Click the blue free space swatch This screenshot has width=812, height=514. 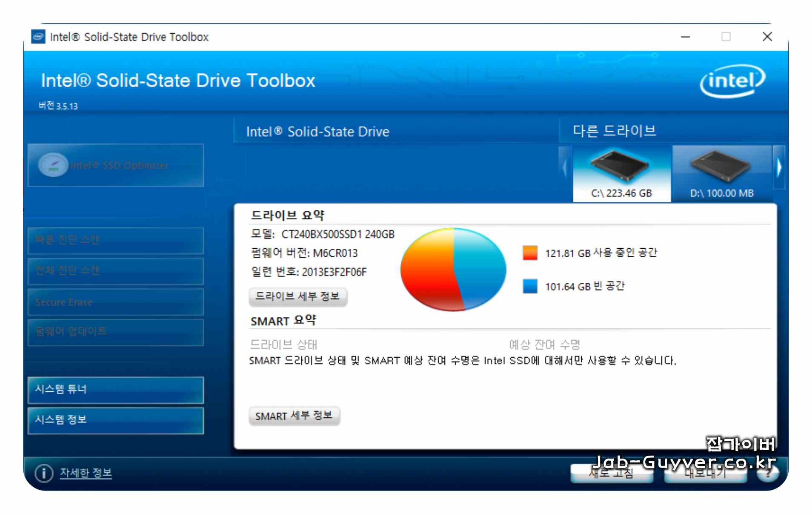(530, 286)
